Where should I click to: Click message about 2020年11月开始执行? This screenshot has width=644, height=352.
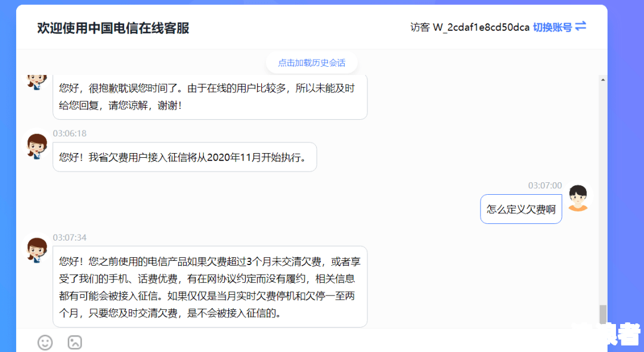[185, 157]
